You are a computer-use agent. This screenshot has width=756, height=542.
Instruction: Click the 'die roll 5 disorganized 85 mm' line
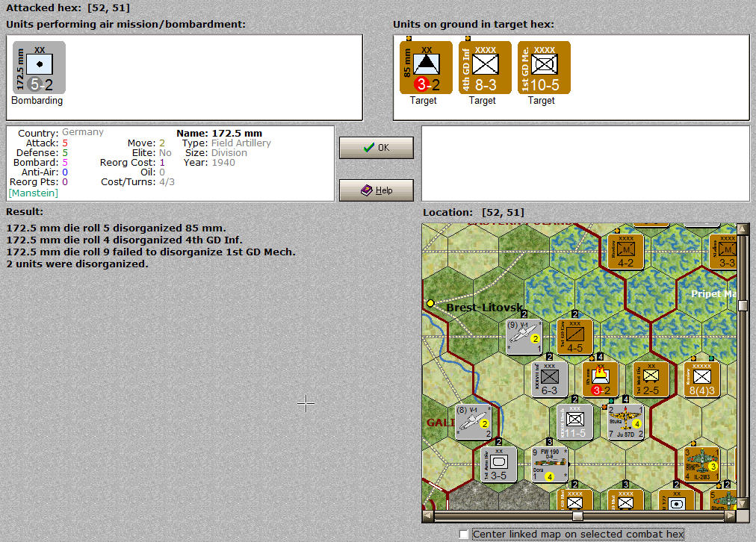(x=116, y=228)
